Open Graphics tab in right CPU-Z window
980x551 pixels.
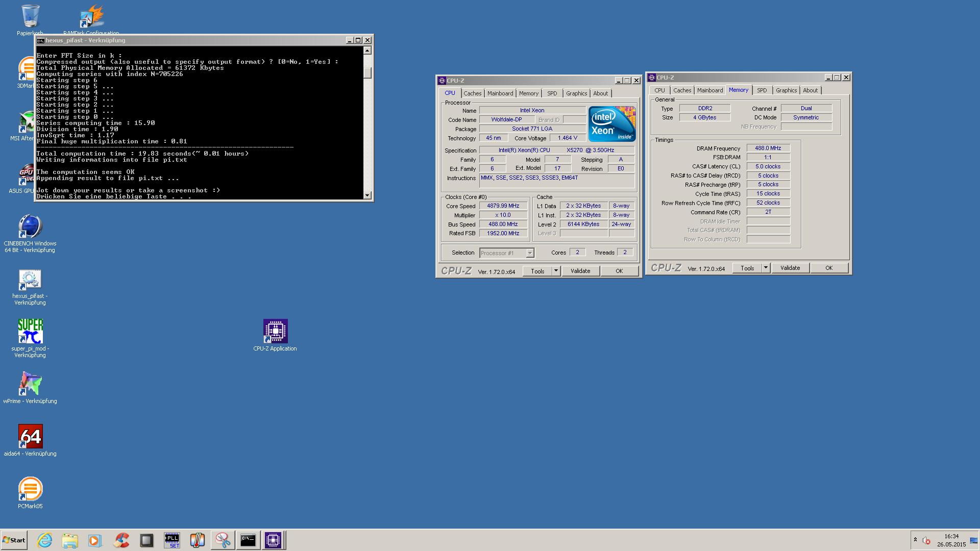(787, 90)
